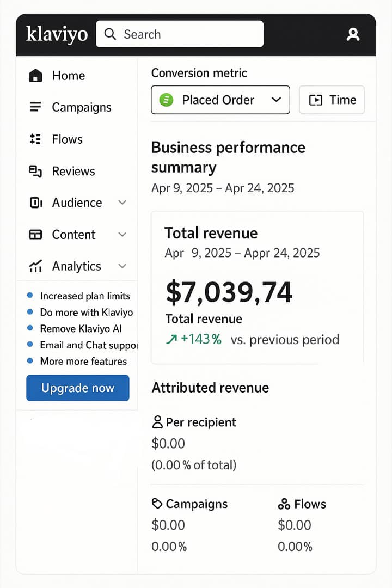The height and width of the screenshot is (588, 392).
Task: Click the Flows attributed revenue label
Action: 310,504
